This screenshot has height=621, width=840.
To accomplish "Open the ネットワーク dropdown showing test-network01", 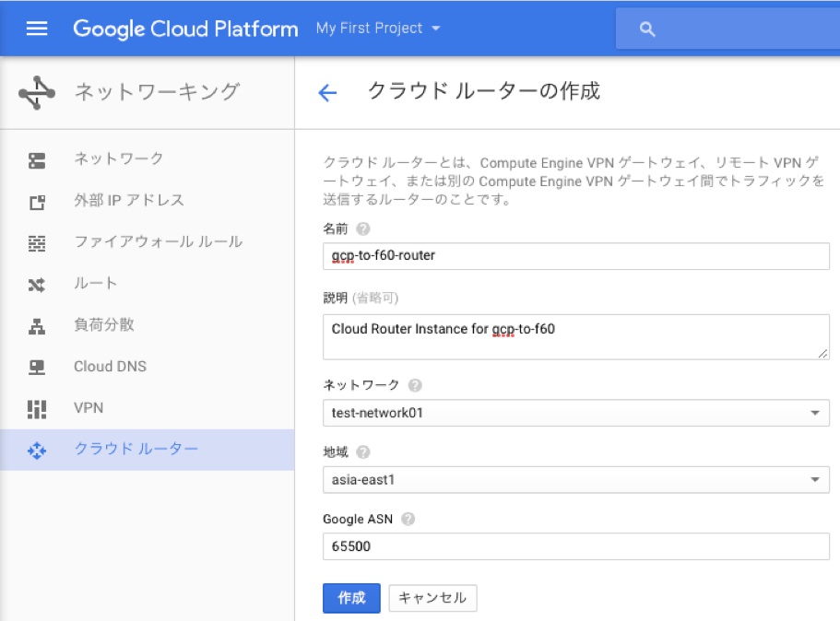I will (x=575, y=413).
